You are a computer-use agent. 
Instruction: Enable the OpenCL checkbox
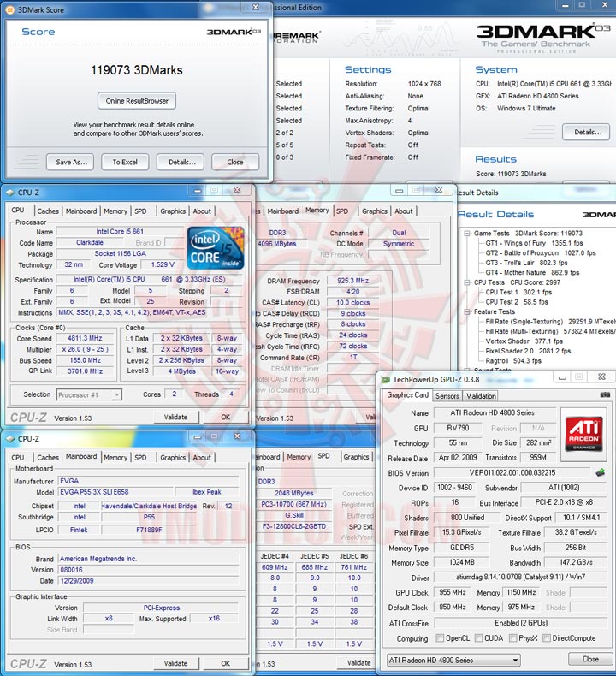point(440,637)
